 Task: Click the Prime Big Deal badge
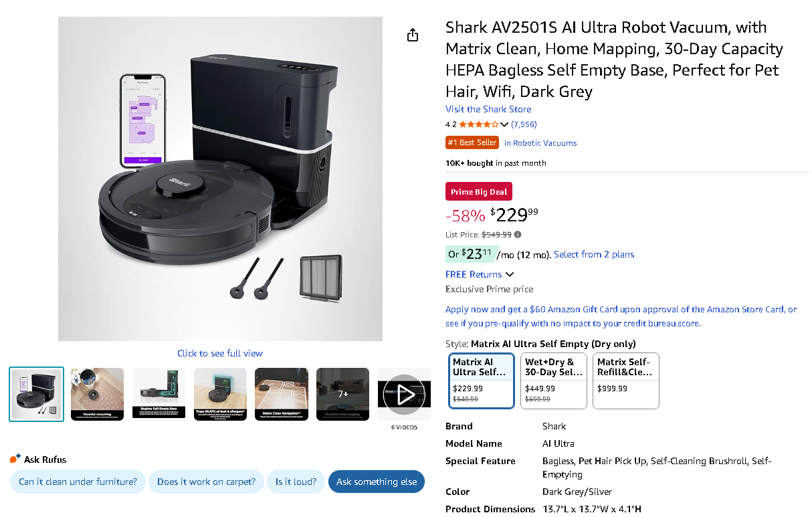(x=479, y=192)
